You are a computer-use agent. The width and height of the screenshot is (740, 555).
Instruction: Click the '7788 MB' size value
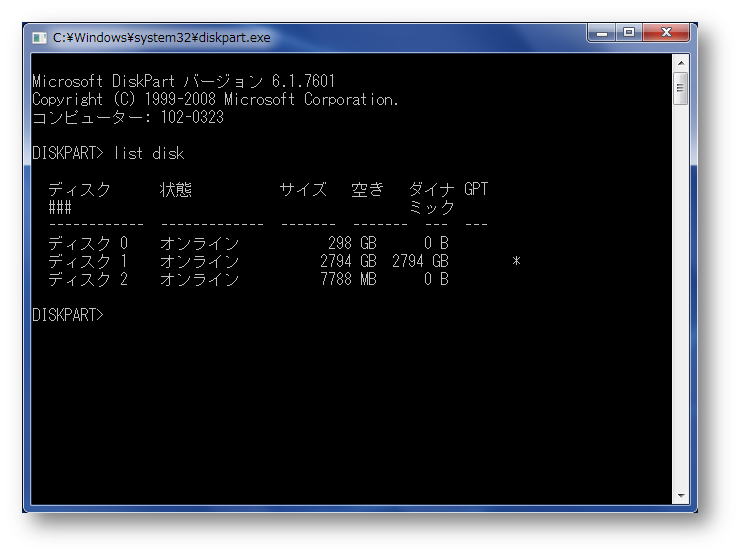click(348, 279)
